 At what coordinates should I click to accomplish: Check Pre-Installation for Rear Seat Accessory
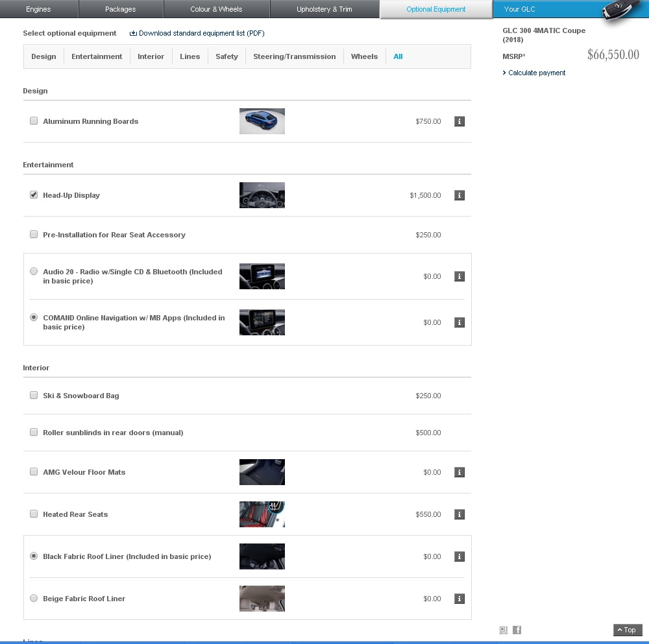pyautogui.click(x=34, y=235)
